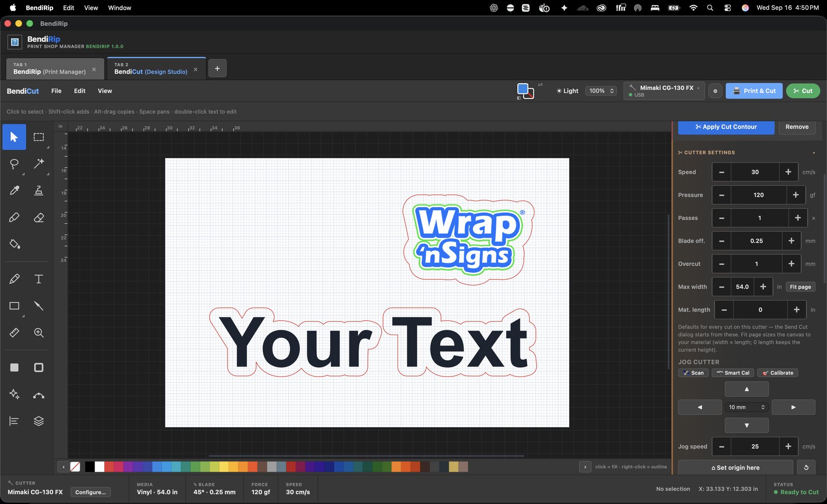
Task: Pick the eraser tool
Action: click(x=39, y=217)
